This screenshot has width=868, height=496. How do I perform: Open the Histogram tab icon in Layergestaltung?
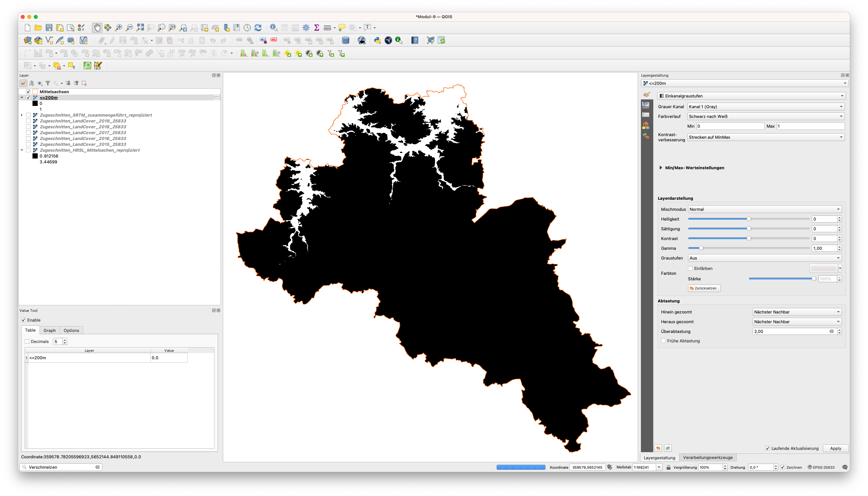tap(645, 115)
